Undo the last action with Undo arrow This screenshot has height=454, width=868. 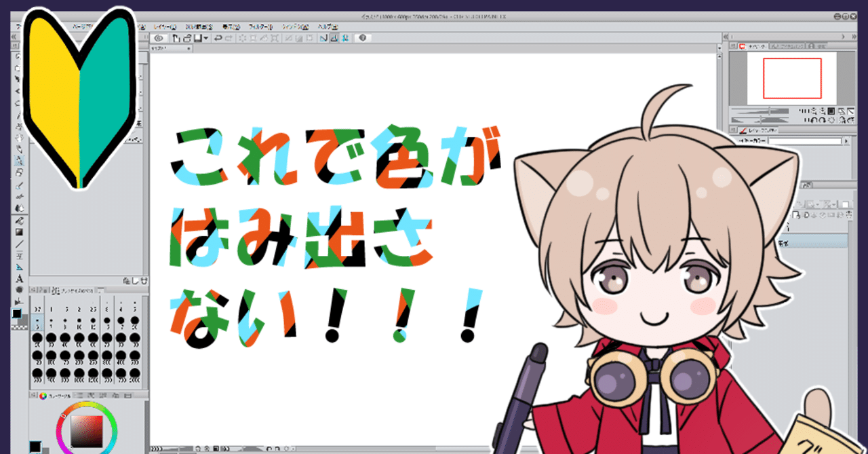217,38
